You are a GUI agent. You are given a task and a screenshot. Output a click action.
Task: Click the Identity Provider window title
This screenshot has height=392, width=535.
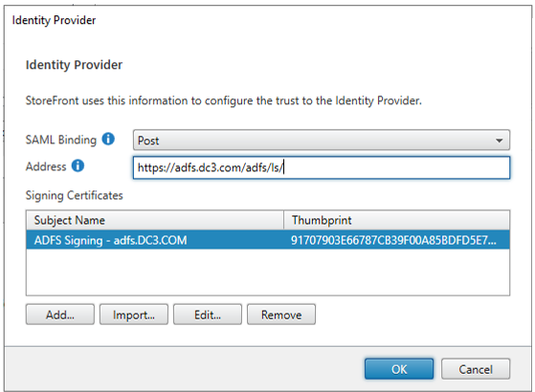point(54,20)
